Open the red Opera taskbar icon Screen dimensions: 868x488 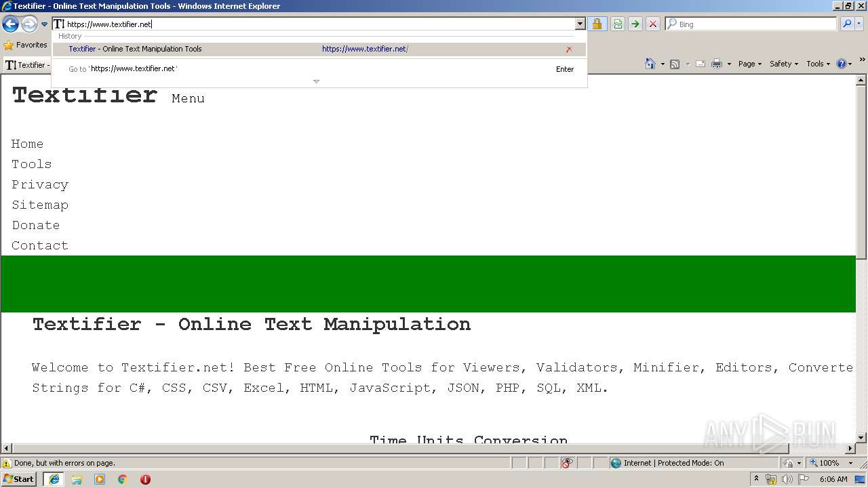tap(145, 479)
